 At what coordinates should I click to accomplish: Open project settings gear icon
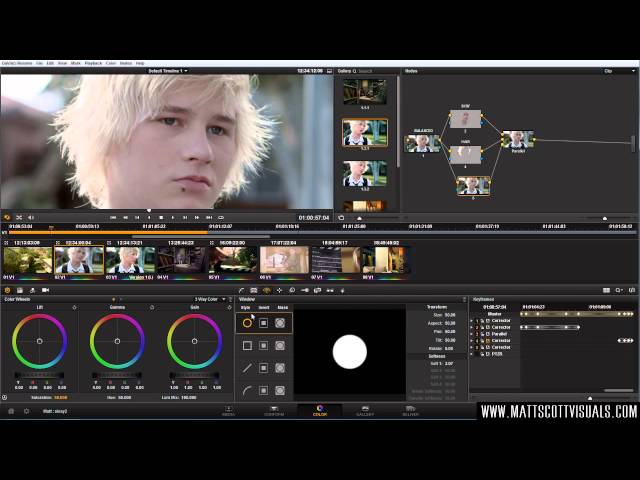27,411
